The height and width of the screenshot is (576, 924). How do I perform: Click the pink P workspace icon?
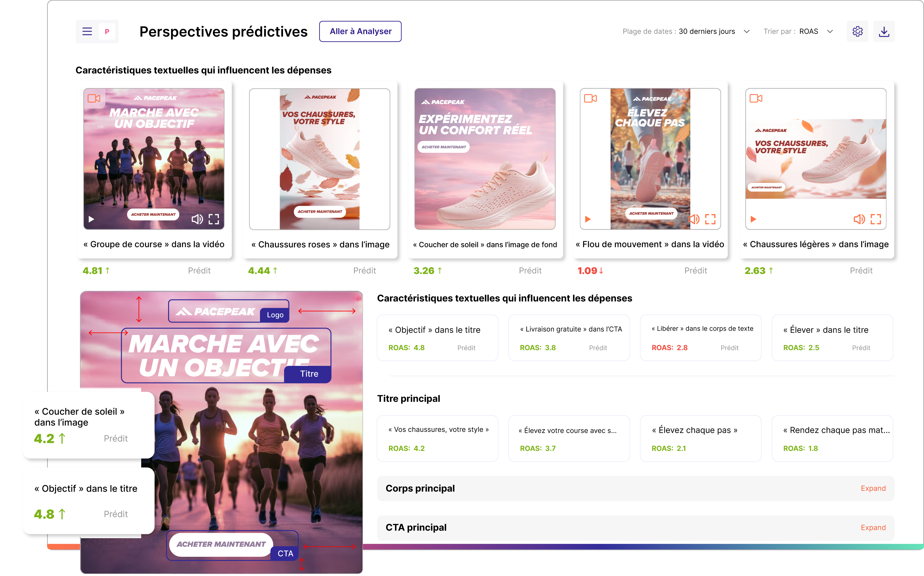coord(107,31)
